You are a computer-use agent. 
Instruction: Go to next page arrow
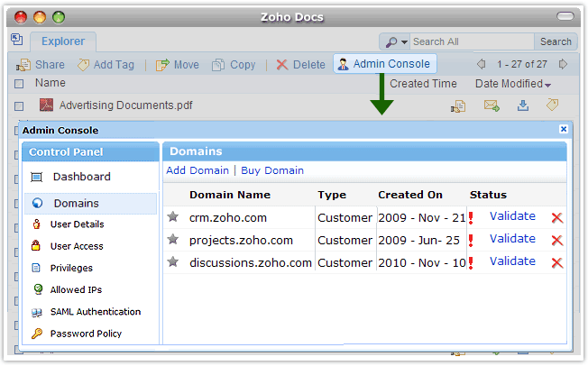pyautogui.click(x=563, y=64)
